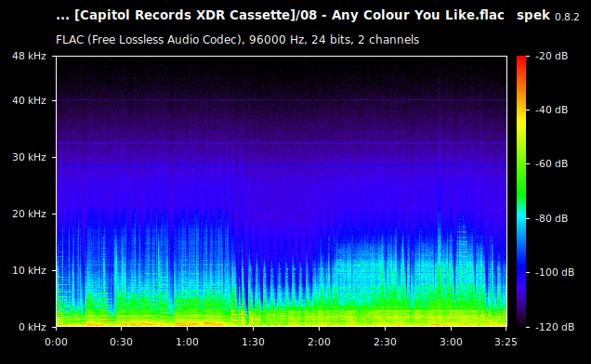Click the -80 dB scale label
The width and height of the screenshot is (591, 364).
[551, 218]
